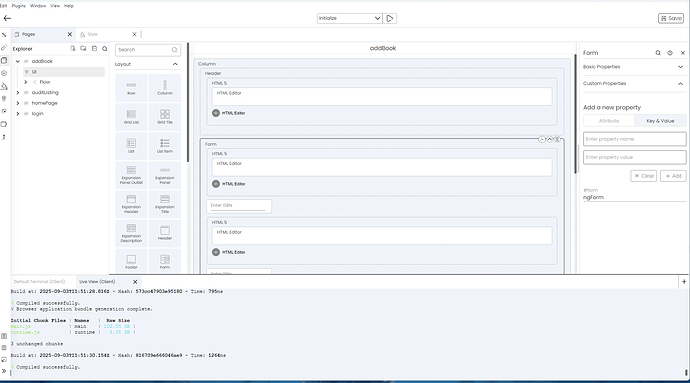Expand the Basic Properties section
690x383 pixels.
[x=680, y=67]
